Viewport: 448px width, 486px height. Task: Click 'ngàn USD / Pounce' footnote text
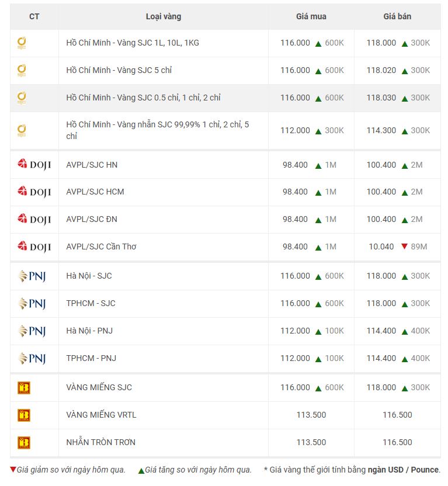(x=404, y=470)
